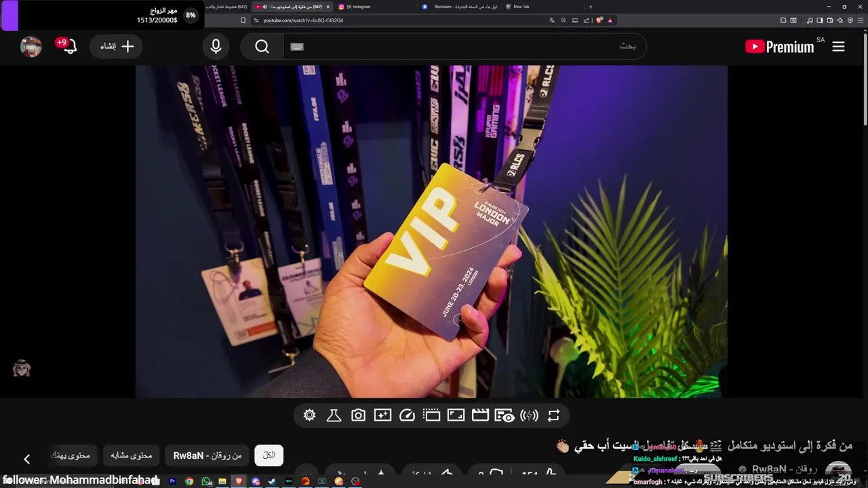
Task: Click the magnifier search button
Action: (262, 46)
